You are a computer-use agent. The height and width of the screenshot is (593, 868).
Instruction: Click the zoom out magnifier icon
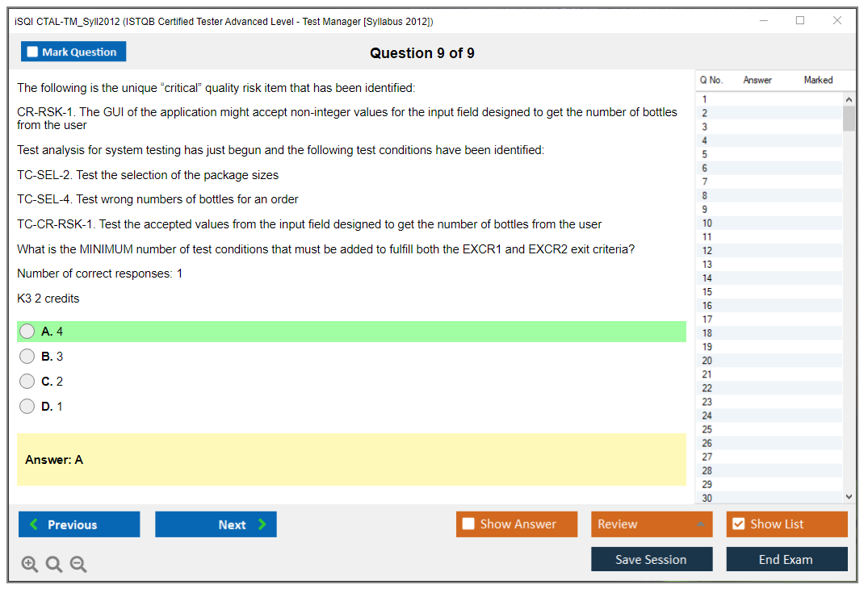[x=78, y=565]
